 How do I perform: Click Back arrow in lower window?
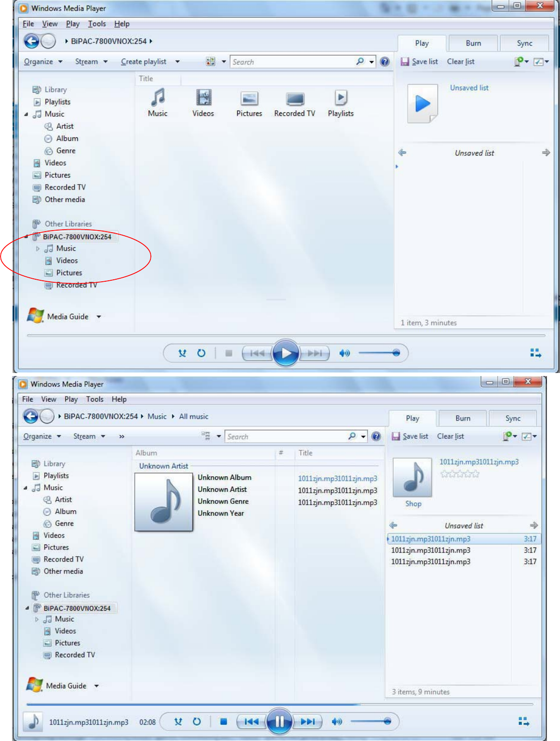[x=31, y=416]
